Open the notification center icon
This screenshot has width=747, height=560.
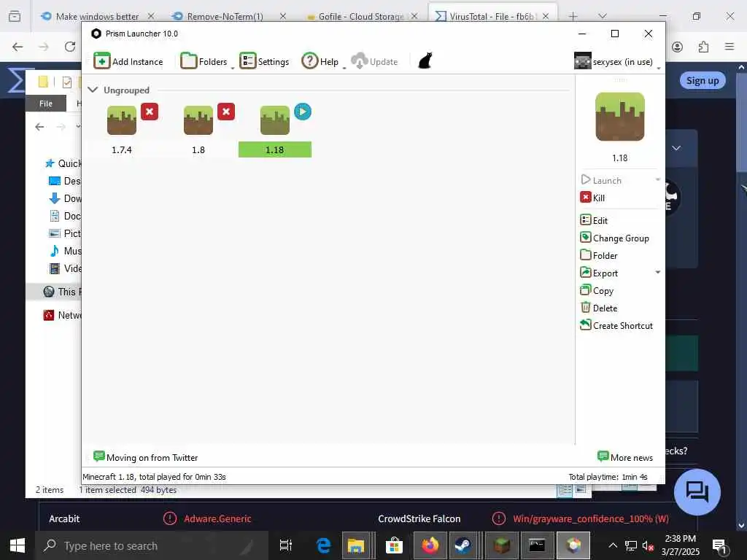[x=719, y=545]
